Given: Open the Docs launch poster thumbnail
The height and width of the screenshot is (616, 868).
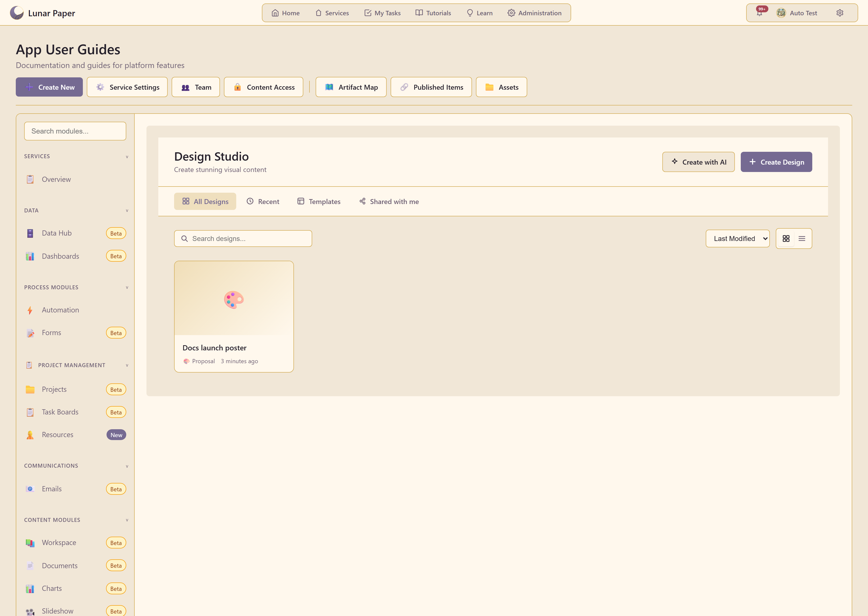Looking at the screenshot, I should 234,298.
